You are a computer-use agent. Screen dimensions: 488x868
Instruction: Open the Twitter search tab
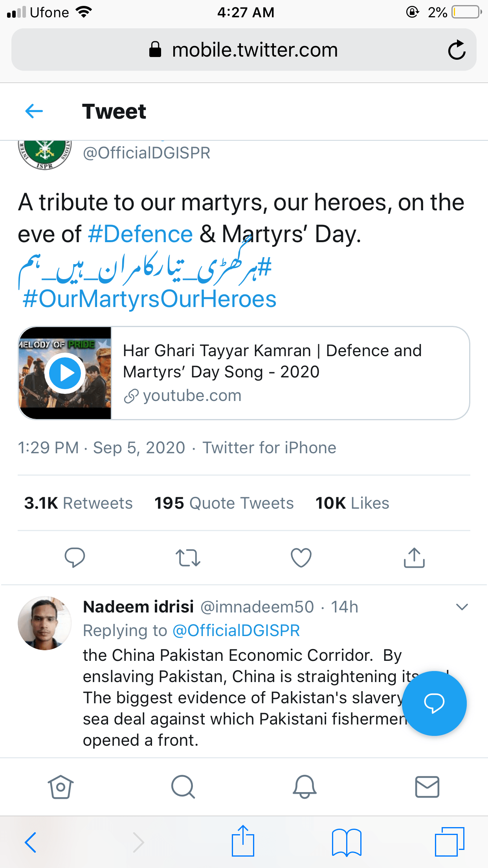tap(183, 787)
